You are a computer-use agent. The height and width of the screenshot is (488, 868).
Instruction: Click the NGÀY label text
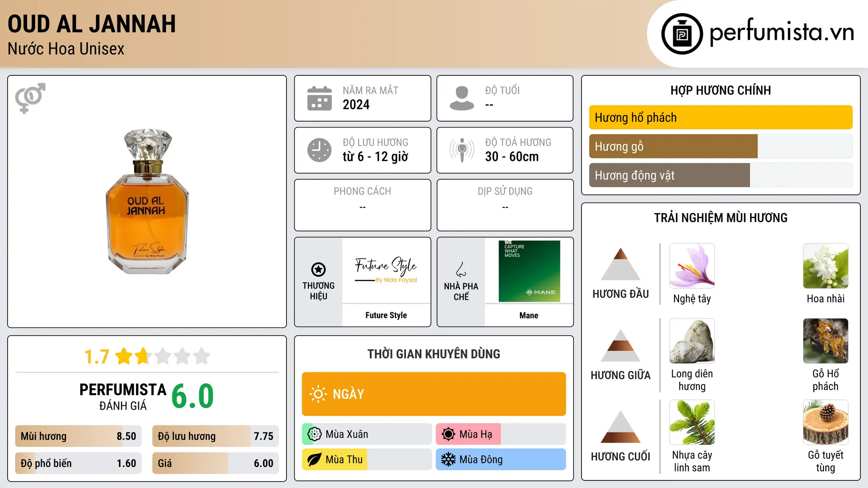348,394
